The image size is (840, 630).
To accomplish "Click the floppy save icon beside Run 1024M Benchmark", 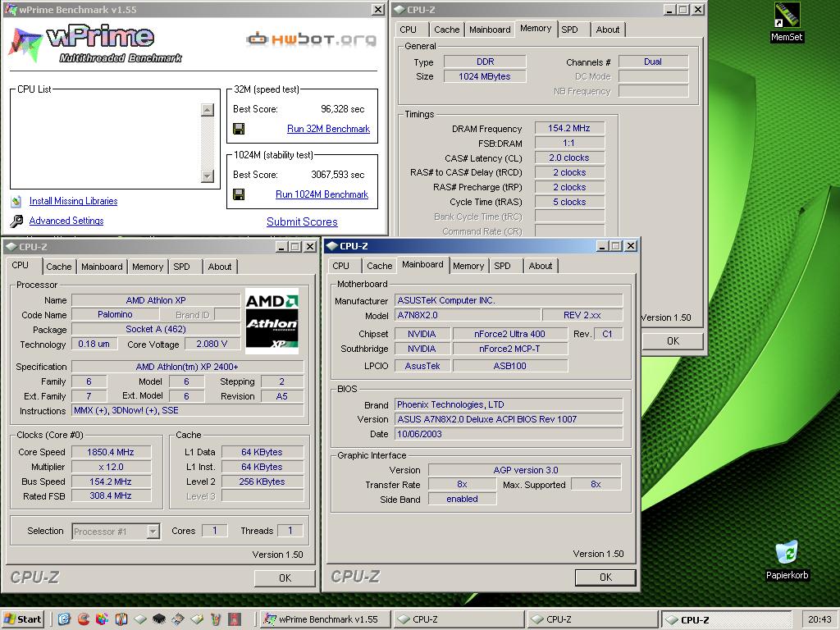I will [x=239, y=194].
